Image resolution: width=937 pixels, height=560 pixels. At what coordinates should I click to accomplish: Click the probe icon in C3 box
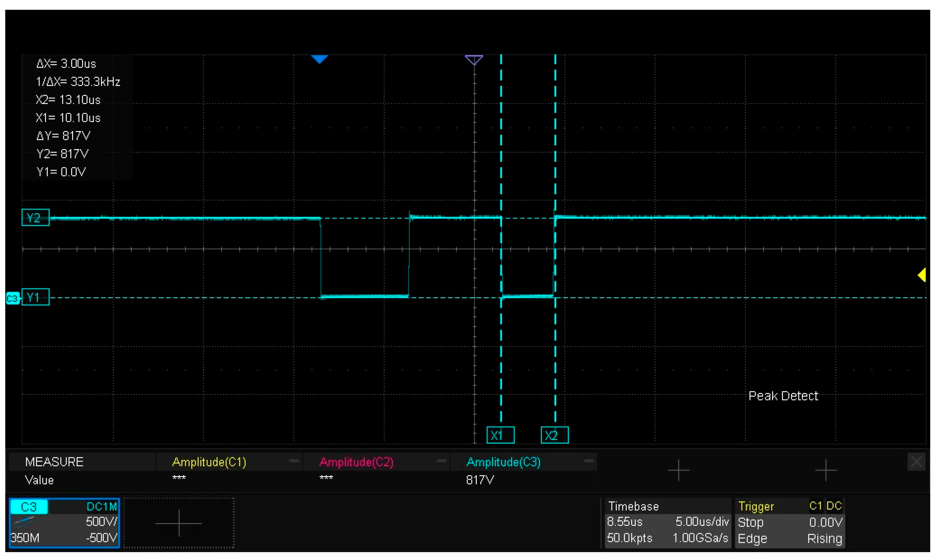(24, 521)
